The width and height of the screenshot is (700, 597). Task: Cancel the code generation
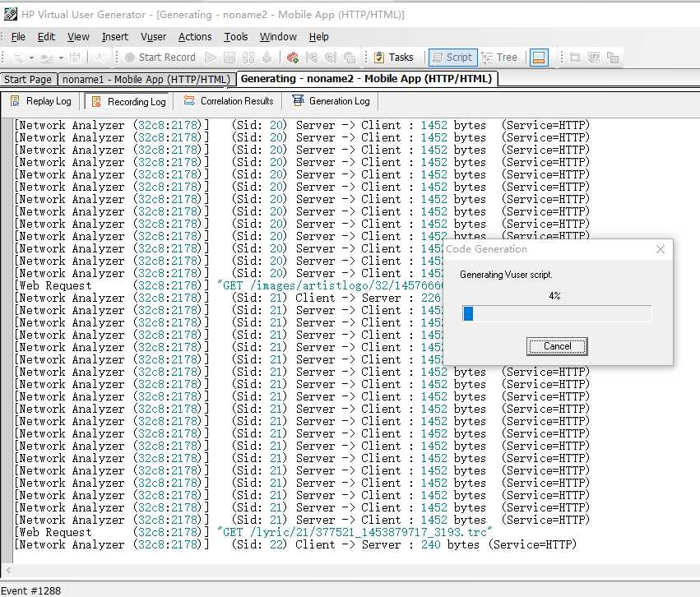(557, 346)
